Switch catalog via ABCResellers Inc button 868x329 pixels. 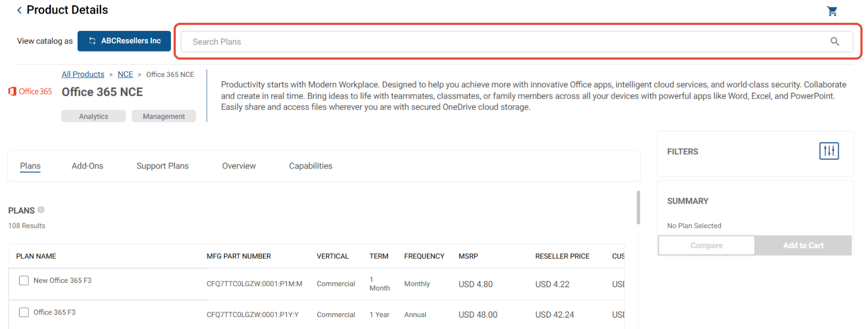coord(124,41)
